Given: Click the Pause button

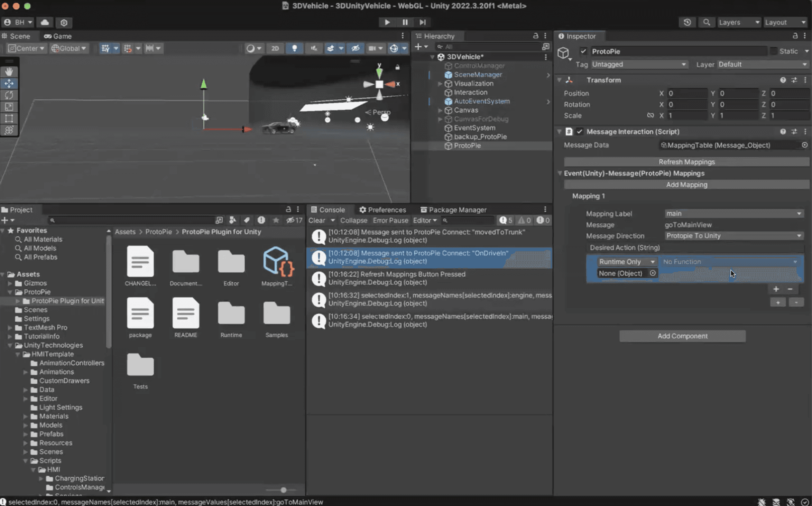Looking at the screenshot, I should coord(405,22).
